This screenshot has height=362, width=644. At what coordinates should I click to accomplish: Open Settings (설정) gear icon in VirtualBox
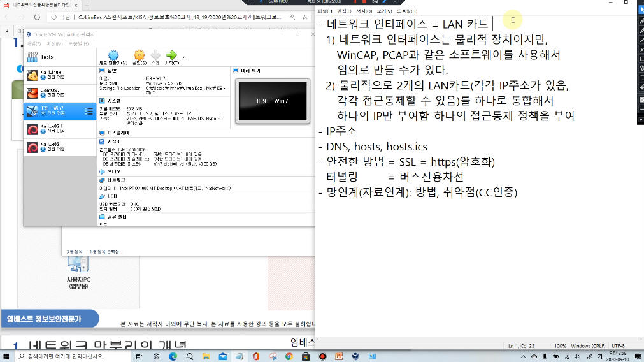click(140, 57)
